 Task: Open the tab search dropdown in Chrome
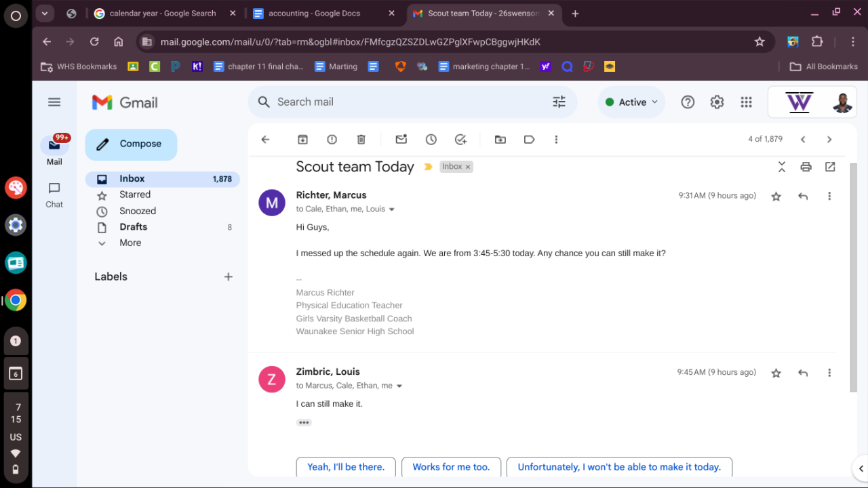[x=44, y=13]
